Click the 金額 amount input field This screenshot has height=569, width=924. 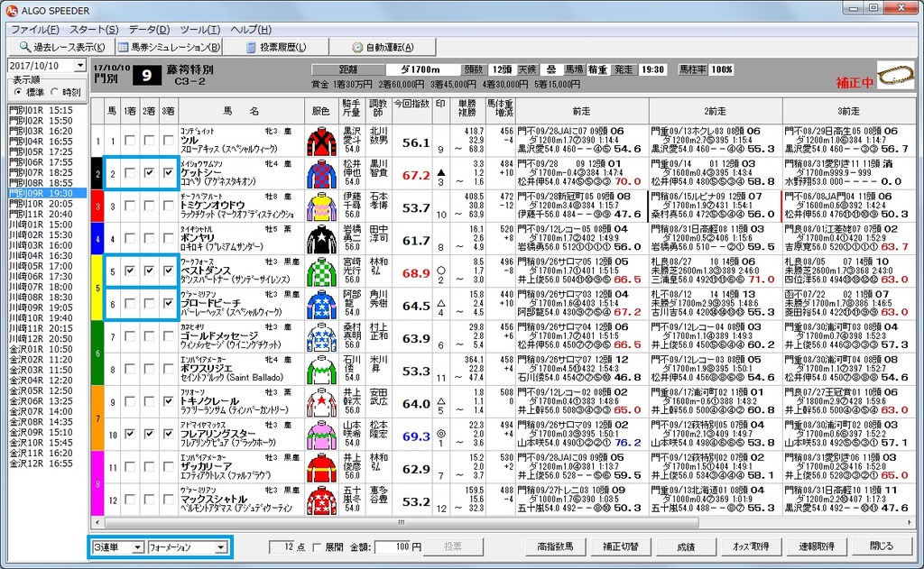pyautogui.click(x=393, y=547)
